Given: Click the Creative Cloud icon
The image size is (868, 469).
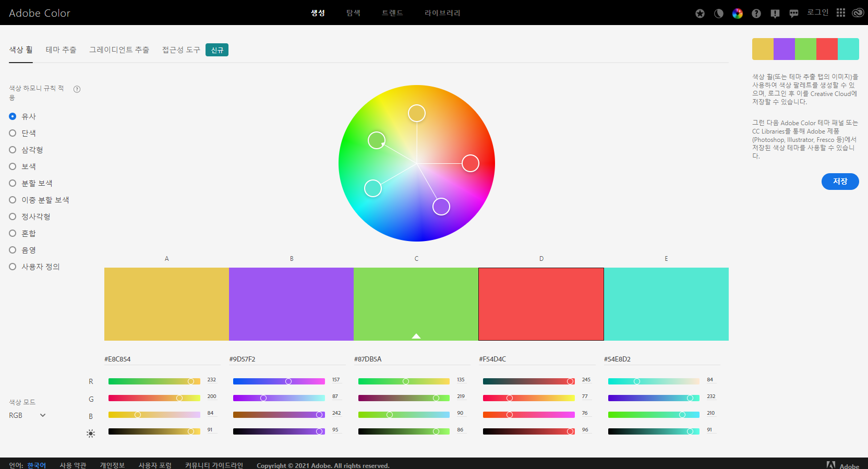Looking at the screenshot, I should click(858, 13).
